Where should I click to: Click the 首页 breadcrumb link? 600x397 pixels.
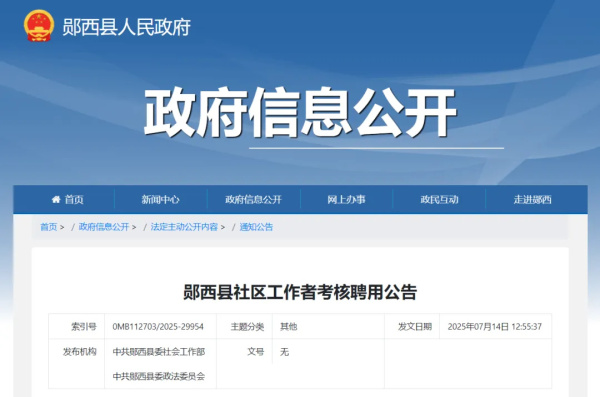[x=49, y=227]
